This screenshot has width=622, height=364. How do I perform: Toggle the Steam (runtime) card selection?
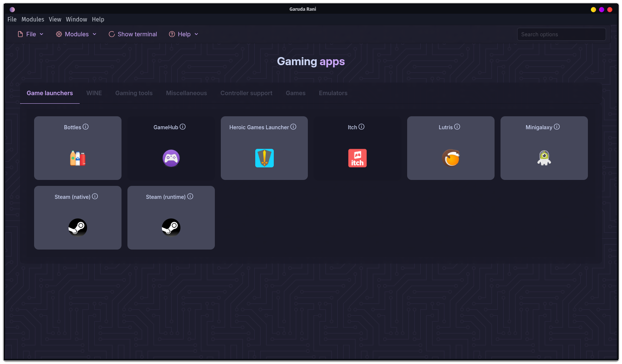[x=171, y=218]
